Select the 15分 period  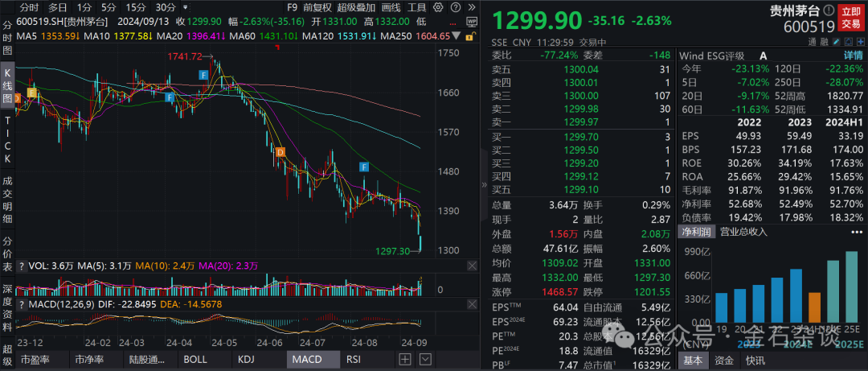coord(136,8)
